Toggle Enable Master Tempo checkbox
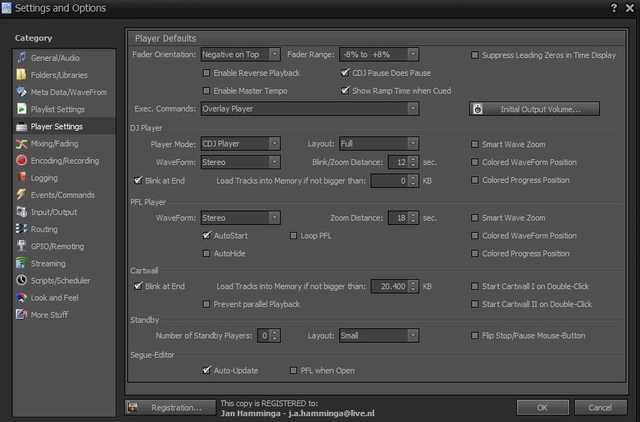Image resolution: width=640 pixels, height=422 pixels. pyautogui.click(x=207, y=91)
